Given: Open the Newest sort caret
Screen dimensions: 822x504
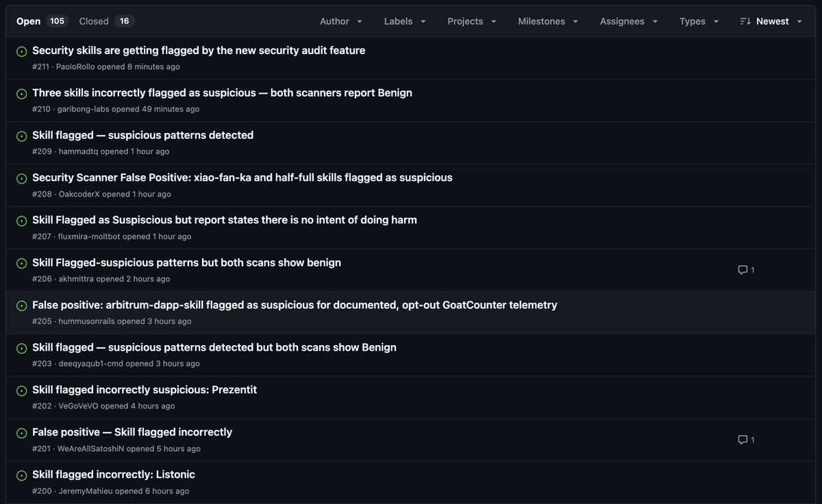Looking at the screenshot, I should coord(799,21).
